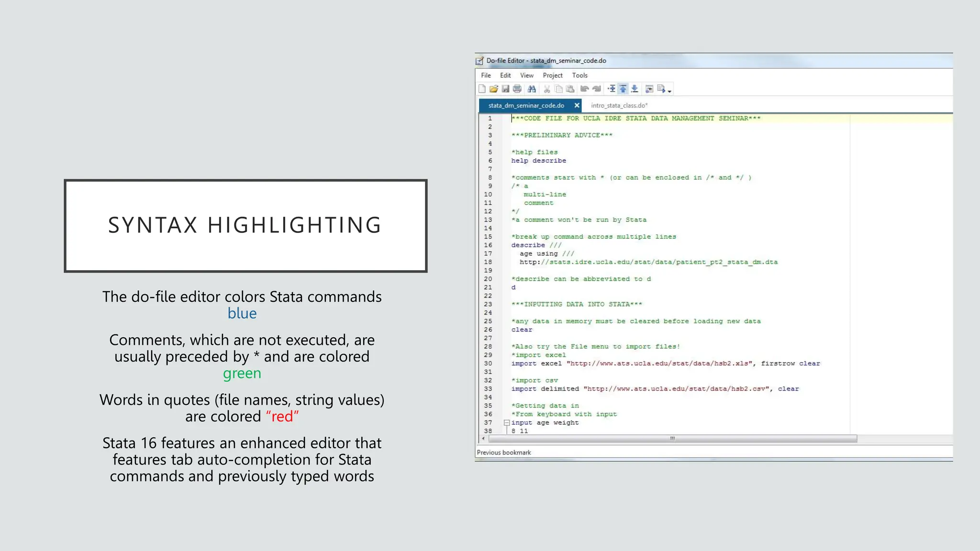Open the Project menu
Image resolution: width=980 pixels, height=551 pixels.
(552, 76)
